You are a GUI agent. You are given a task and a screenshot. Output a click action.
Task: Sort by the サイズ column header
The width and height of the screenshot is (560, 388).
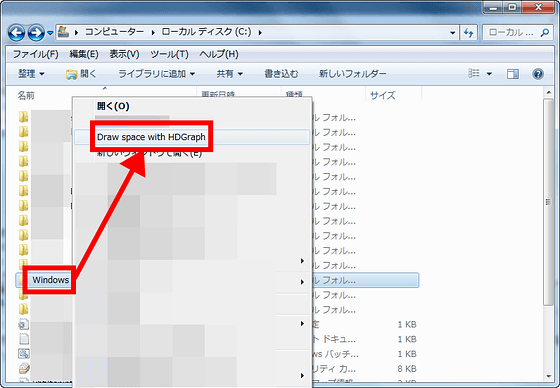(382, 95)
